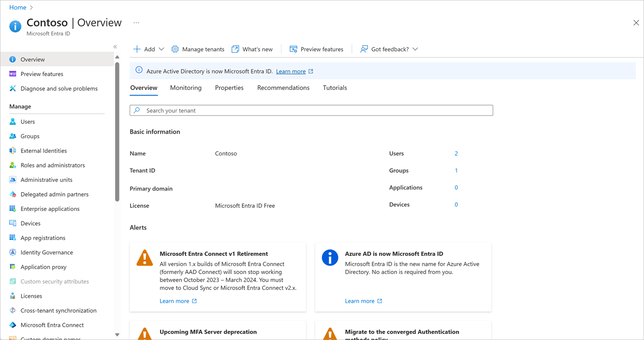Image resolution: width=644 pixels, height=340 pixels.
Task: Select the Overview tab
Action: tap(144, 88)
